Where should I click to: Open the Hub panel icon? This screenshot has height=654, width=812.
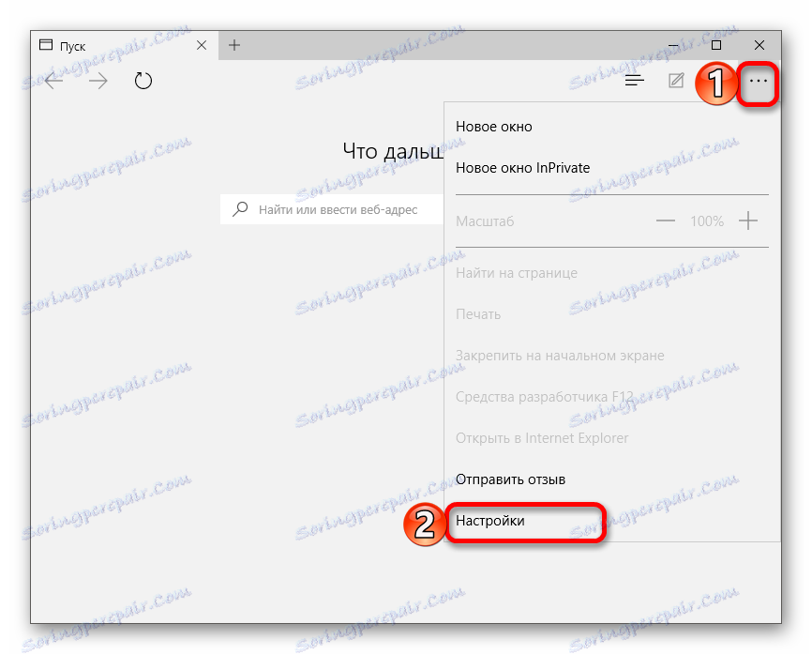635,81
